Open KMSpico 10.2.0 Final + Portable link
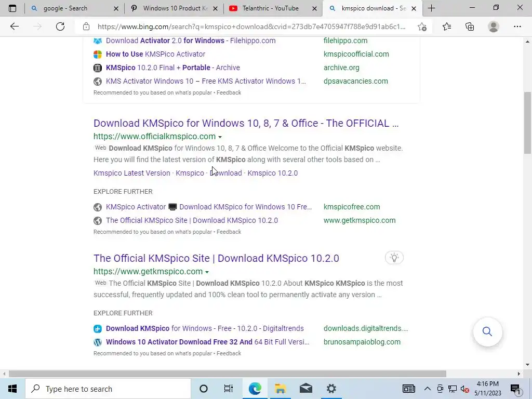532x399 pixels. coord(172,68)
